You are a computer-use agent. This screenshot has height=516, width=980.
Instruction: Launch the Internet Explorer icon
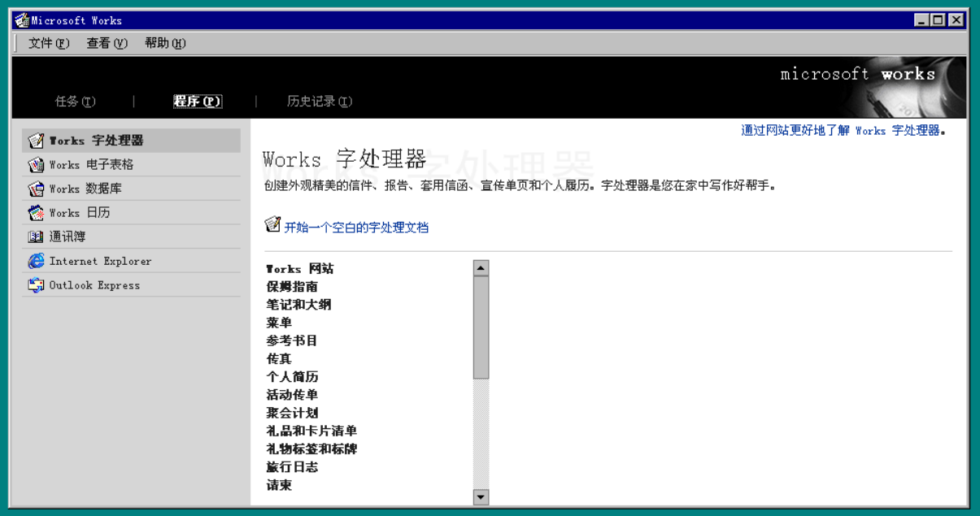pos(36,261)
